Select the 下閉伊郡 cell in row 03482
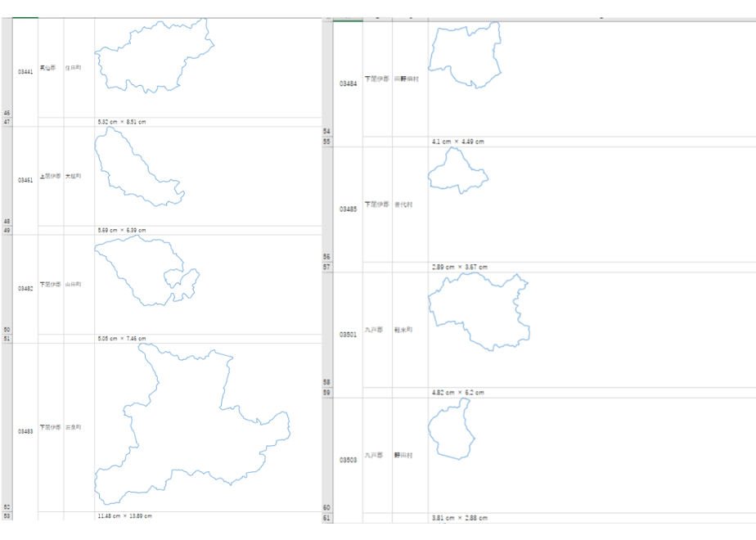 [x=51, y=285]
